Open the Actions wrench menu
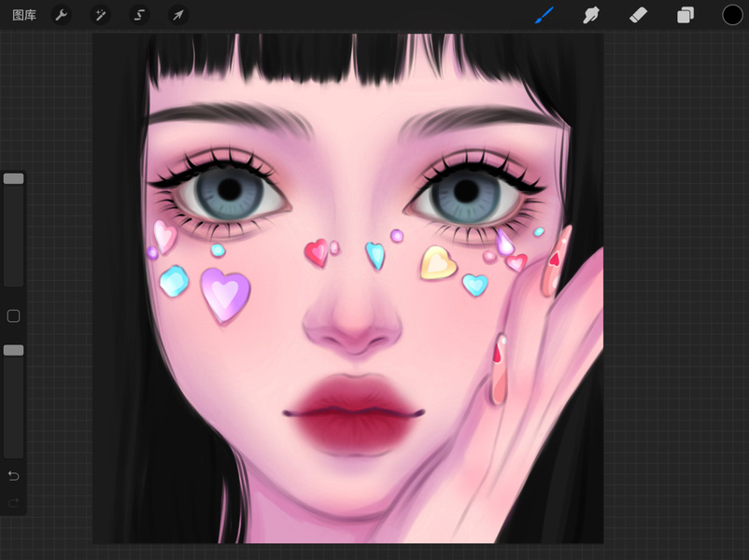The width and height of the screenshot is (749, 560). 61,15
